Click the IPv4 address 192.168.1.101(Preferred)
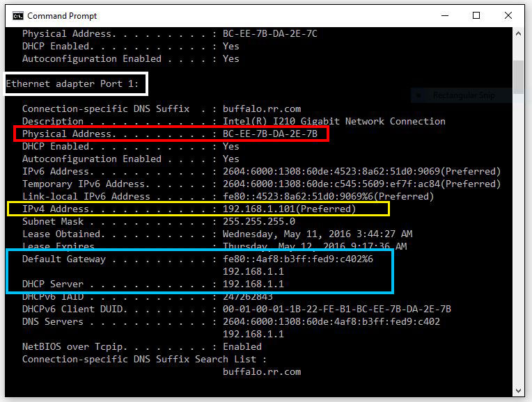 pos(289,209)
